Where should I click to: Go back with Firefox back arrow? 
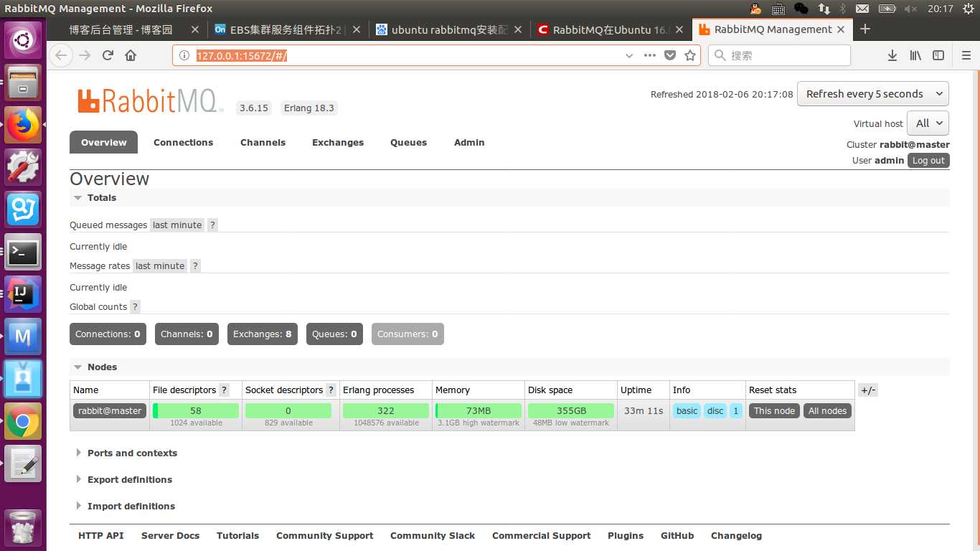[62, 55]
